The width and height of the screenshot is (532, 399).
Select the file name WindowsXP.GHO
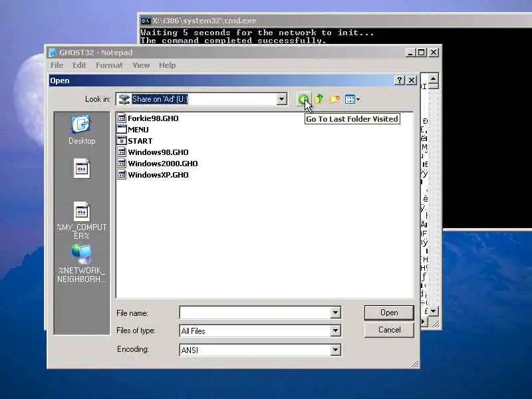coord(158,175)
